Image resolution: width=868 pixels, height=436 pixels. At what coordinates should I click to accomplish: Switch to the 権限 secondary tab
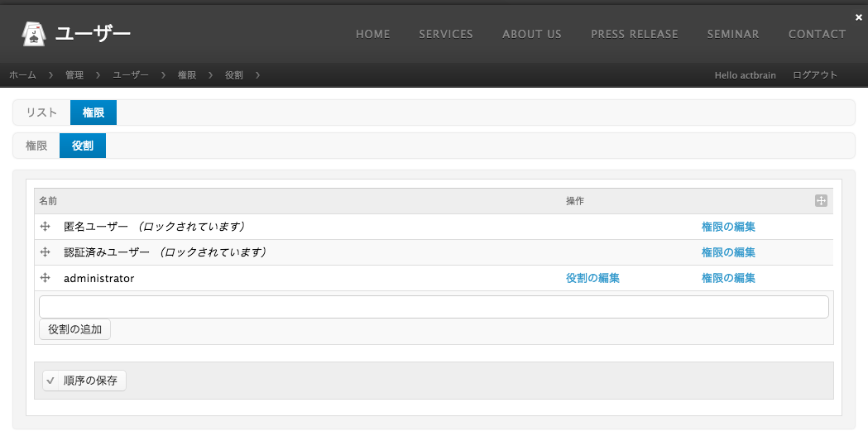[36, 146]
